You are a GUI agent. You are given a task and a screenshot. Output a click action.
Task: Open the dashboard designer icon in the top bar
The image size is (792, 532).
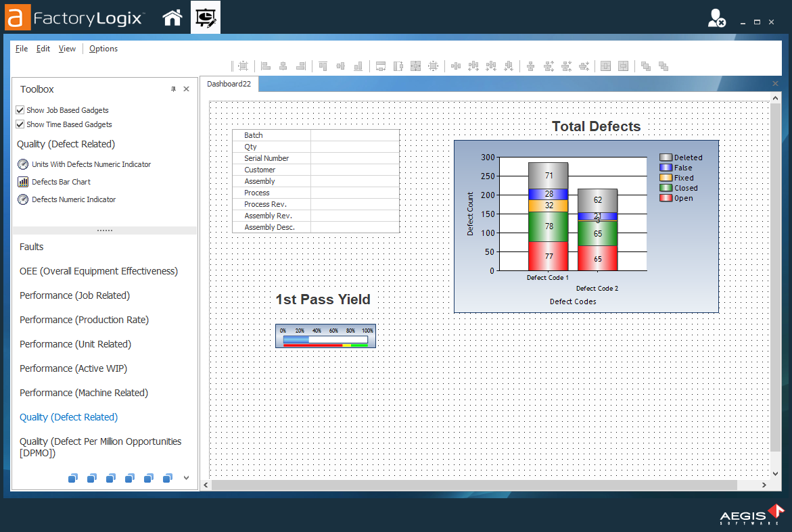206,17
